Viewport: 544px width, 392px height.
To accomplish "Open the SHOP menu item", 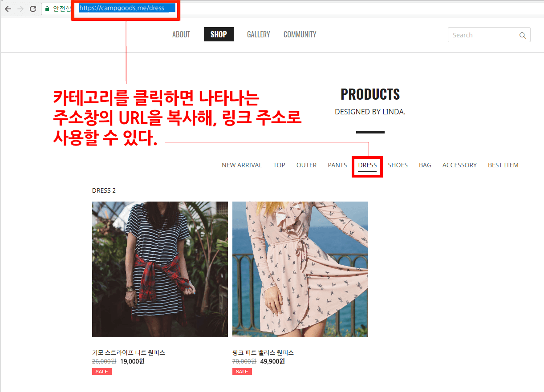I will click(219, 34).
